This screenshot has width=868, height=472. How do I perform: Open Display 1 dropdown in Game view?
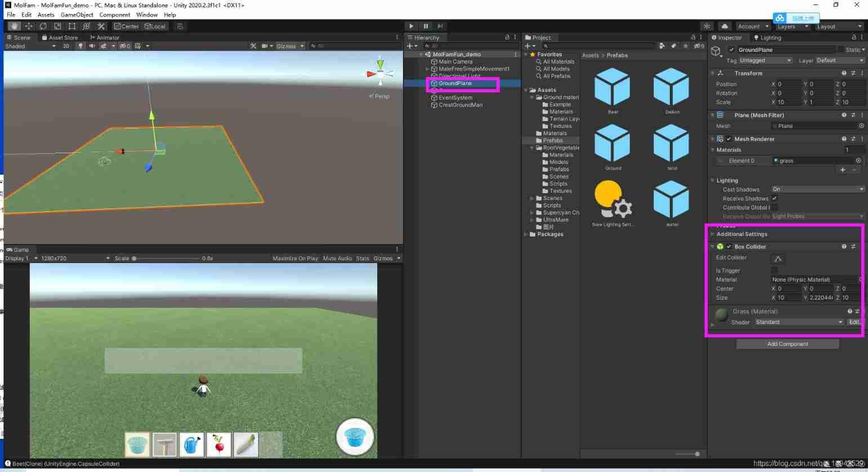[21, 259]
